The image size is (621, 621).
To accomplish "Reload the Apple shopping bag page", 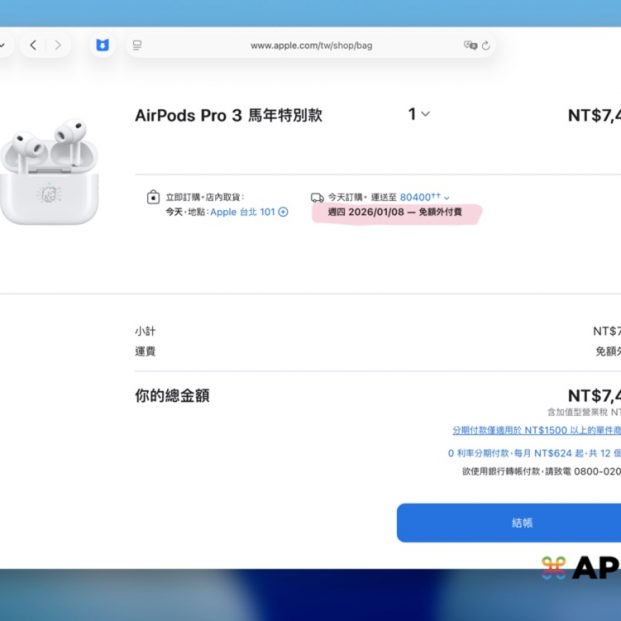I will [486, 45].
